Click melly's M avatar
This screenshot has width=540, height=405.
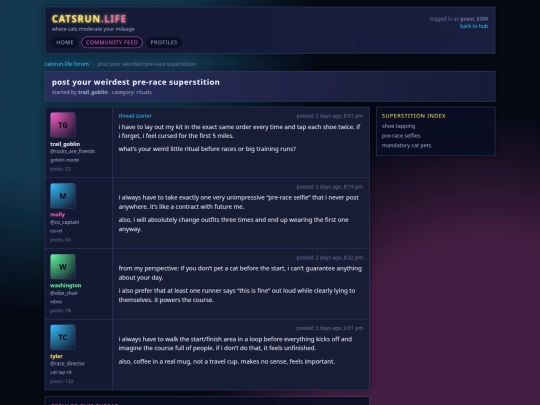click(x=63, y=196)
